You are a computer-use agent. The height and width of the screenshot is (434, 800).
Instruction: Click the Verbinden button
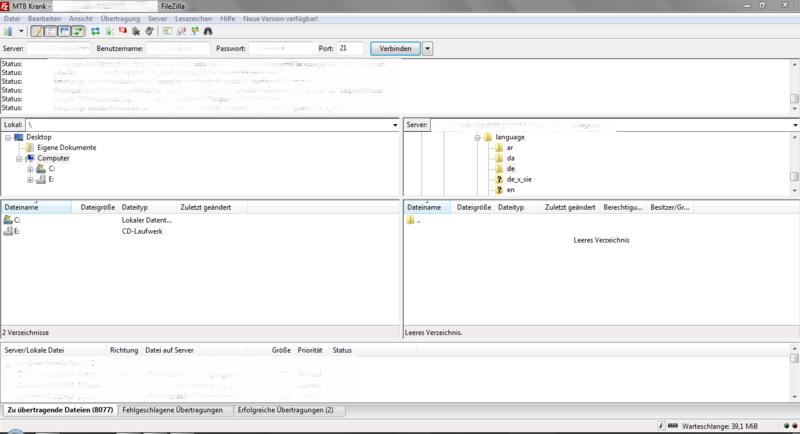tap(395, 48)
